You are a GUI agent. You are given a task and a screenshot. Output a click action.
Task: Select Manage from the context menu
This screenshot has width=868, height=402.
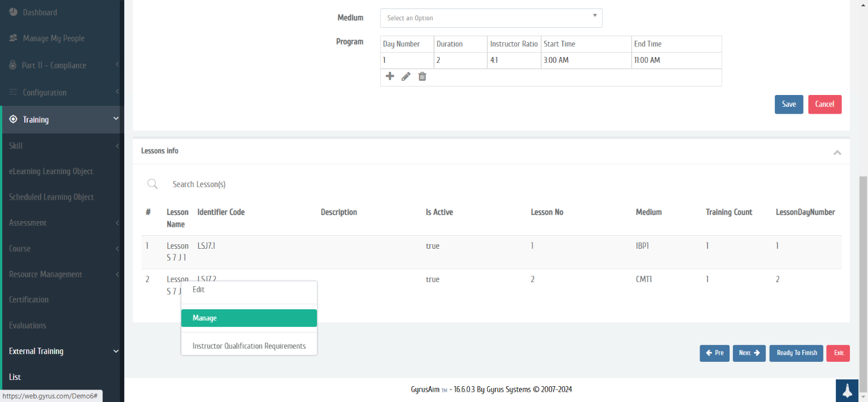coord(249,318)
